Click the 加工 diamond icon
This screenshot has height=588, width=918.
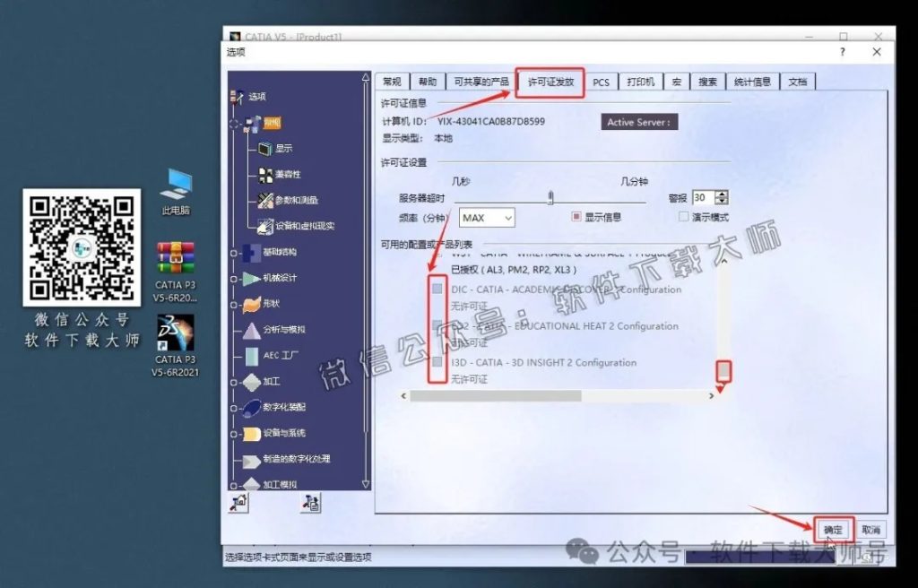pyautogui.click(x=252, y=384)
